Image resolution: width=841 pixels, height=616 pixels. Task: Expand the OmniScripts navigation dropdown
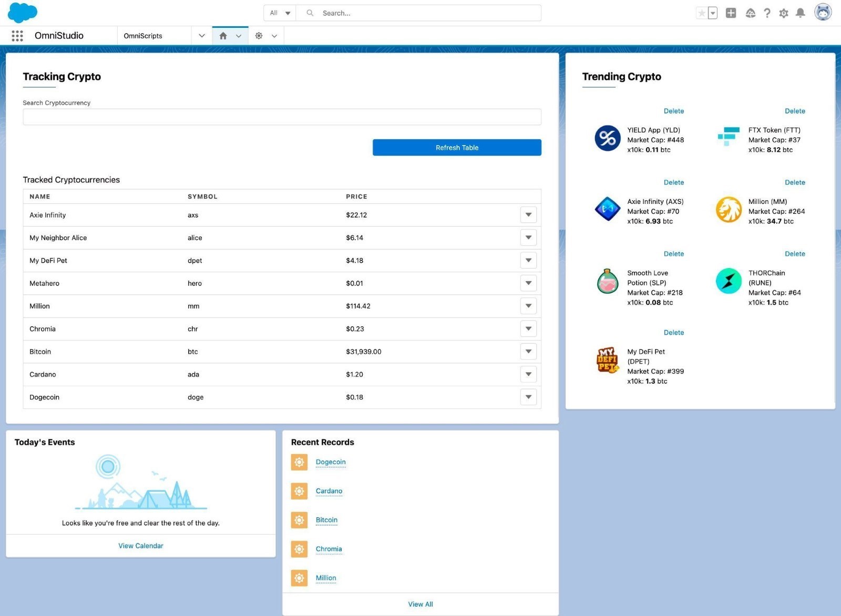pos(202,35)
